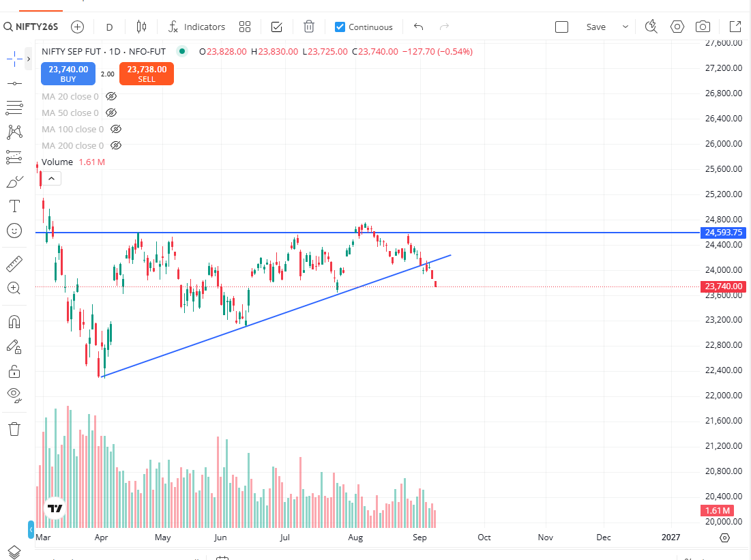
Task: Select the Text annotation tool
Action: 14,207
